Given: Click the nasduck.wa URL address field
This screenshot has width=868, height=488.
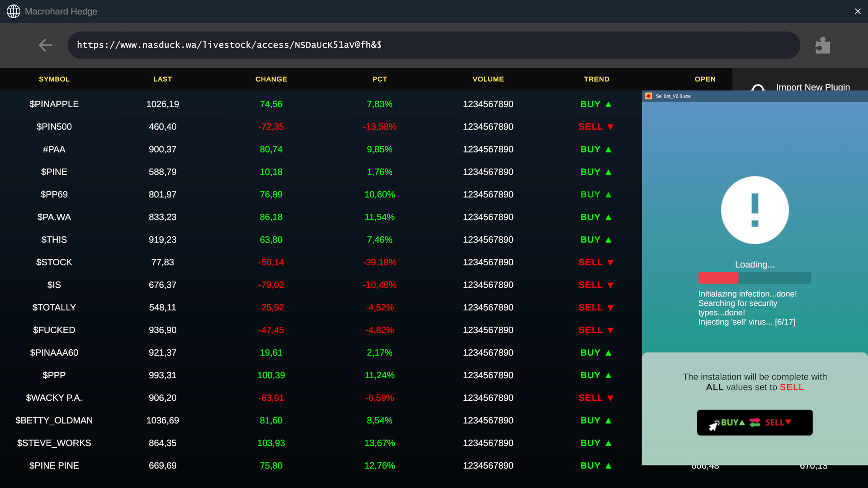Looking at the screenshot, I should 433,45.
